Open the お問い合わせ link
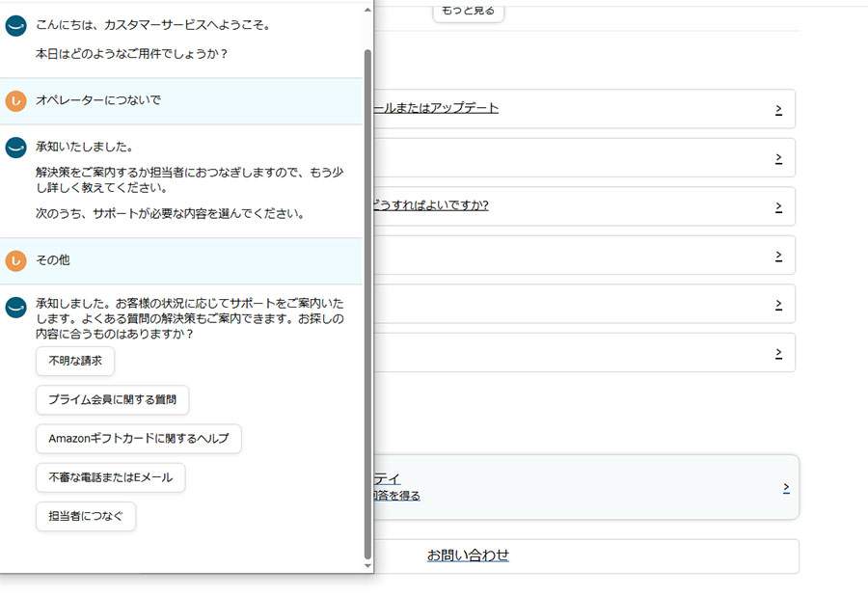 pyautogui.click(x=468, y=555)
